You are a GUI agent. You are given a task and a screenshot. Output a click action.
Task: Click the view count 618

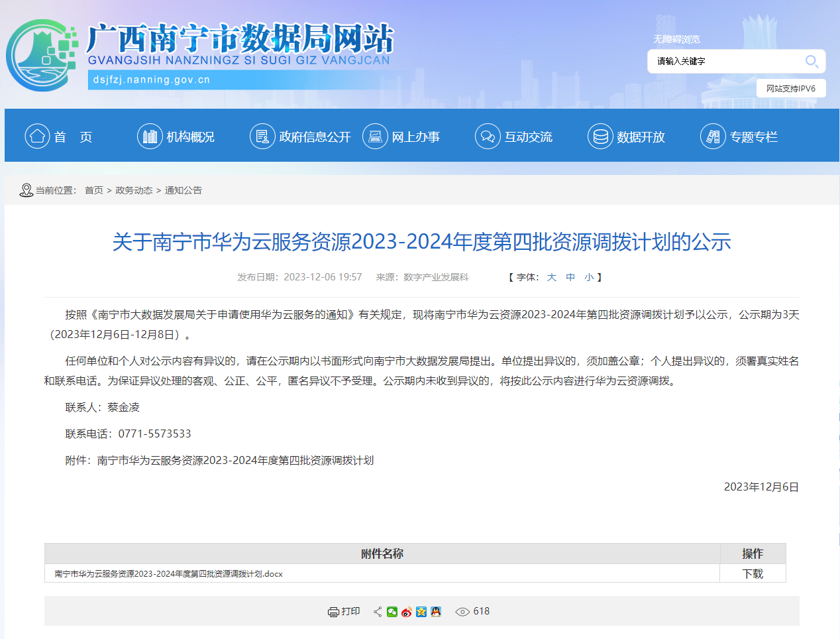pos(482,611)
